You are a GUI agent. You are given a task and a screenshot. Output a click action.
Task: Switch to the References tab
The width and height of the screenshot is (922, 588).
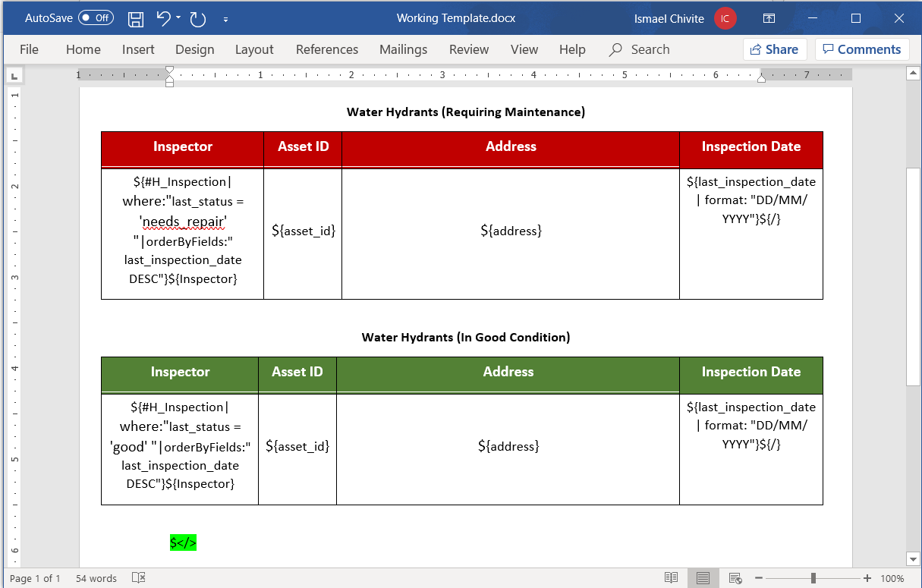327,49
